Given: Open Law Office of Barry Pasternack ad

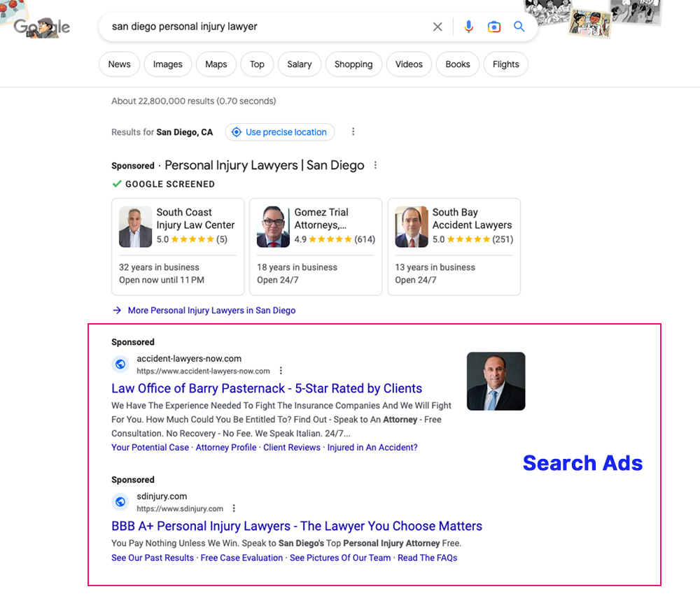Looking at the screenshot, I should coord(267,388).
